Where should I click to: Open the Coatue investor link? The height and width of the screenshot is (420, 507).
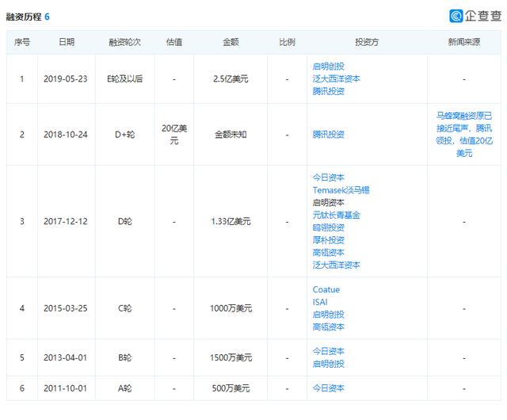326,289
